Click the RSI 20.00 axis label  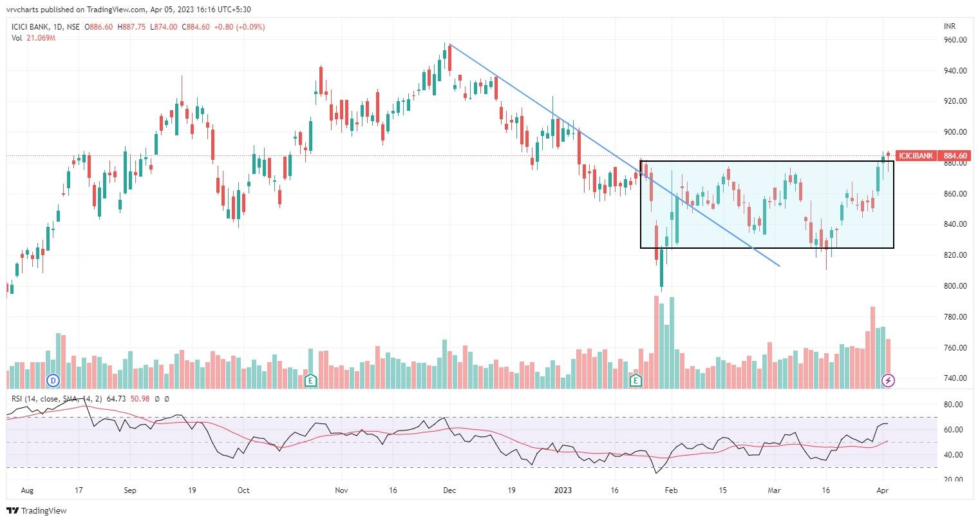953,479
